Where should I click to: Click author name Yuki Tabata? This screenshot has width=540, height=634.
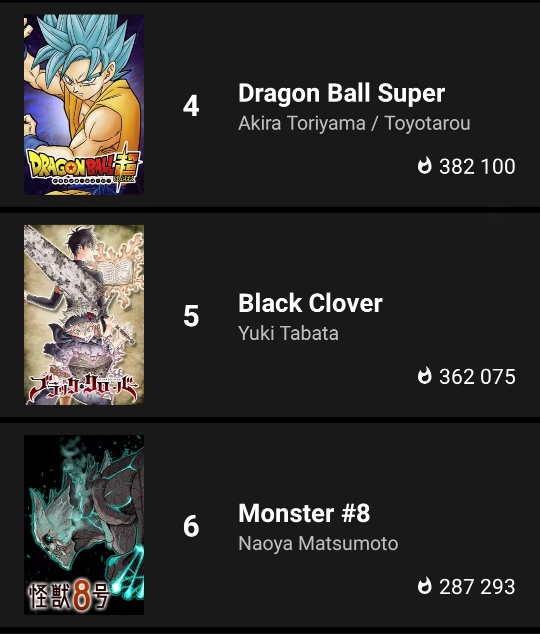click(288, 333)
